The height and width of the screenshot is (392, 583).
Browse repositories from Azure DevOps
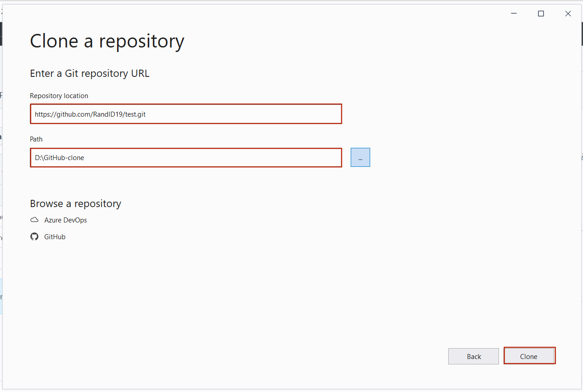[65, 220]
